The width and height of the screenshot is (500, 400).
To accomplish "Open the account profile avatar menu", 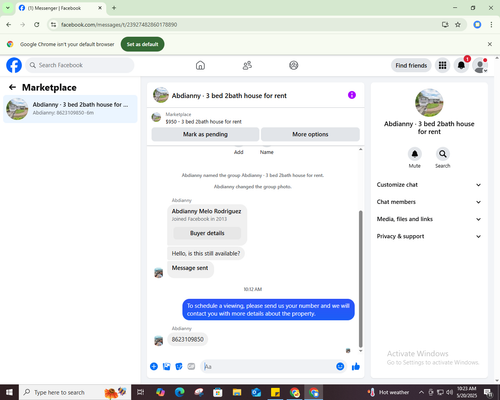I will 480,65.
